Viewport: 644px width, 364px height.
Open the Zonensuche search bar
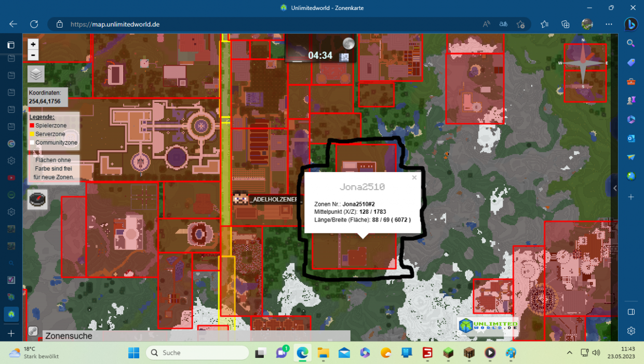pos(196,336)
